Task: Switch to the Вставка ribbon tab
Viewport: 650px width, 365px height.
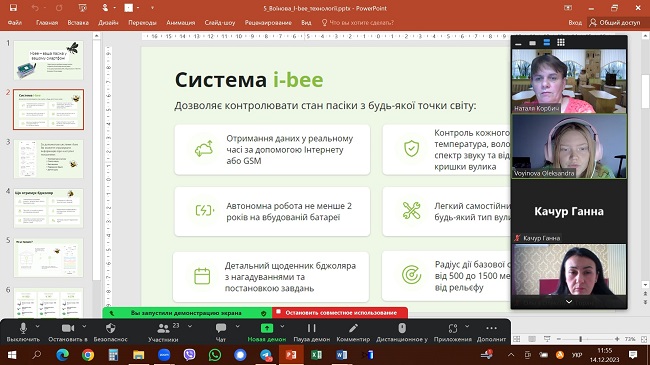Action: (78, 22)
